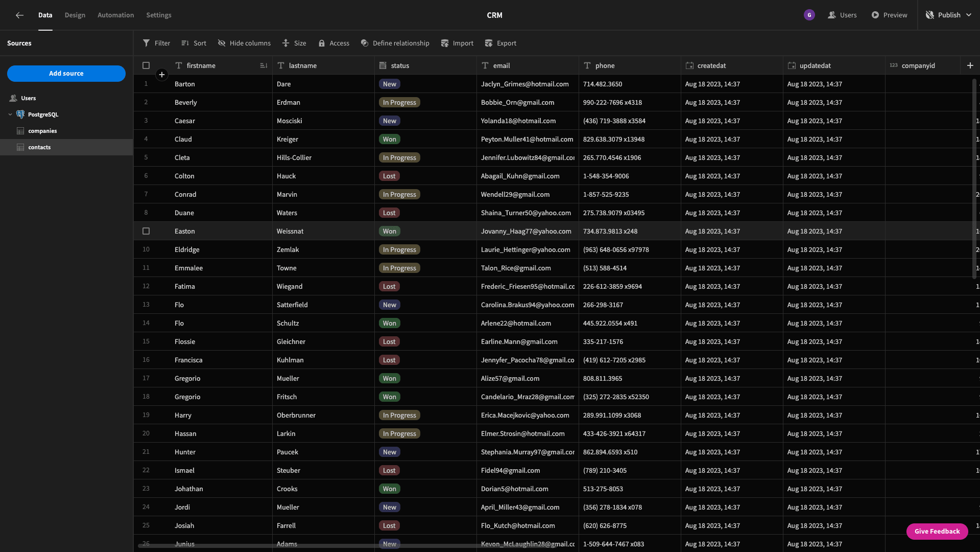Open the companyid column header

(922, 65)
